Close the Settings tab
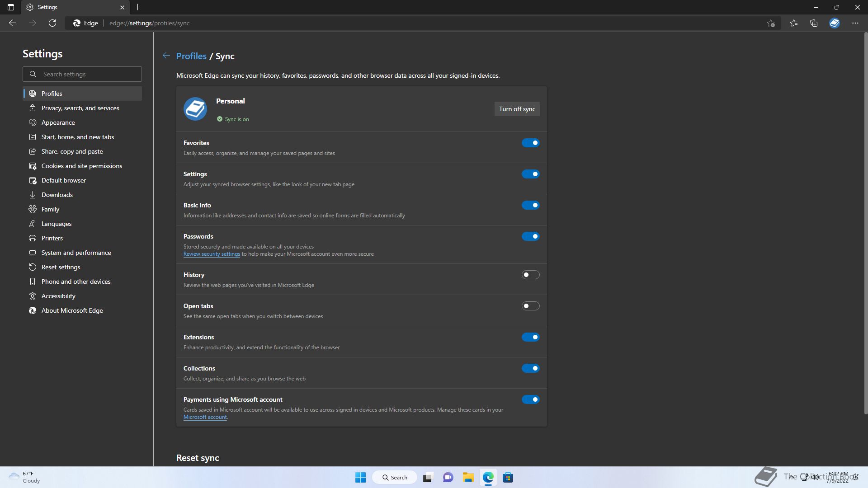Screen dimensions: 868x488 click(122, 7)
